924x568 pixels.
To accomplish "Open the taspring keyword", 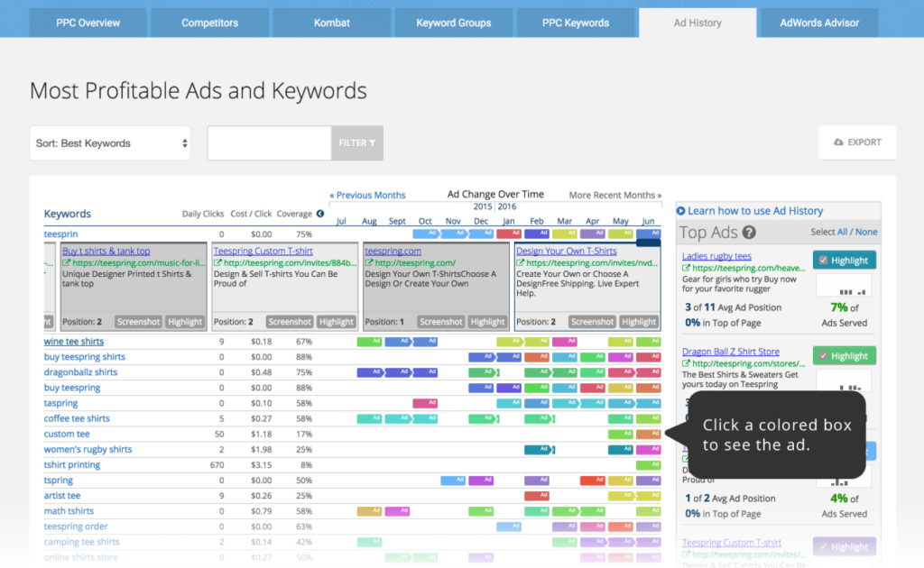I will pos(60,403).
